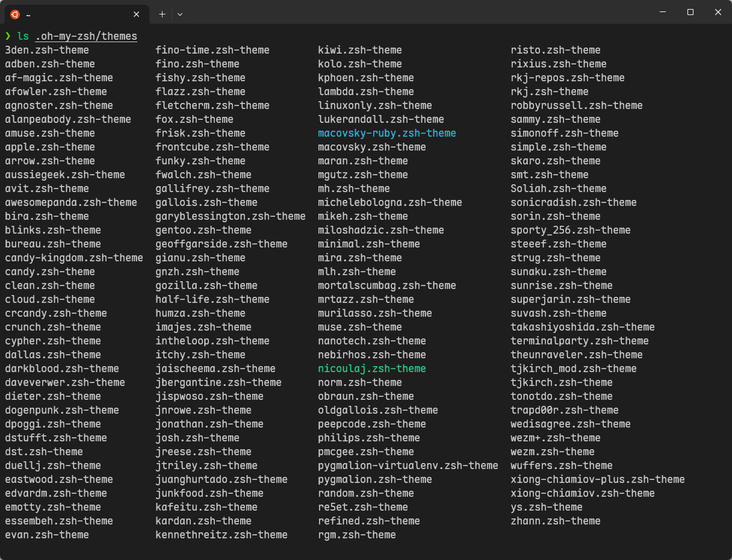Click sporty_256.zsh-theme in fourth column
This screenshot has width=732, height=560.
coord(570,230)
